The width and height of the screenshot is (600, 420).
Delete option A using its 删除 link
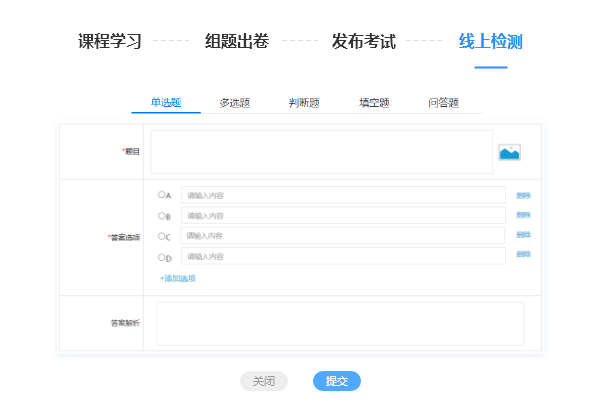[523, 195]
